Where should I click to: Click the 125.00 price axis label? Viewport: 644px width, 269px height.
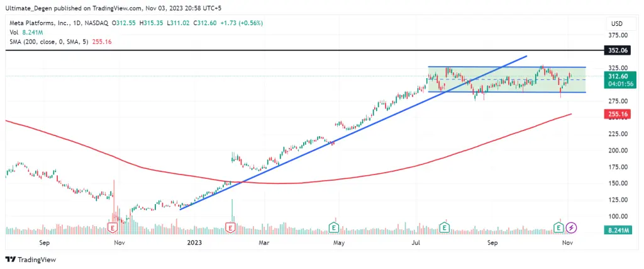pos(618,200)
